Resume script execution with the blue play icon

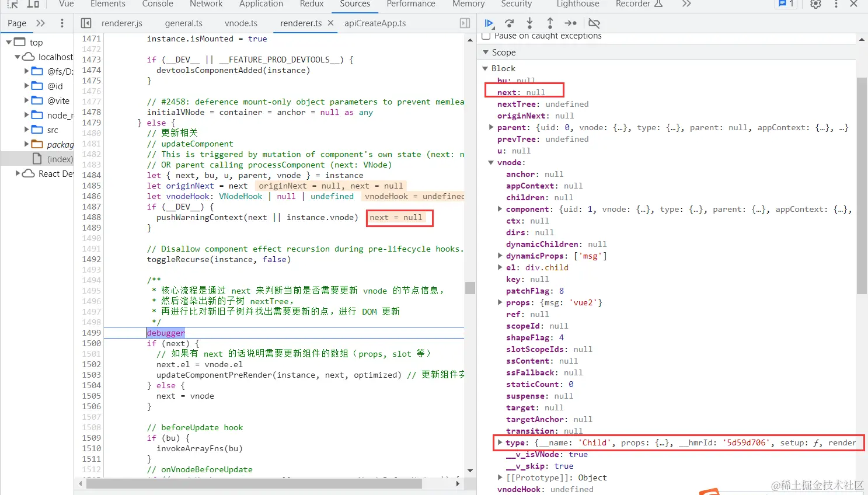click(x=489, y=23)
